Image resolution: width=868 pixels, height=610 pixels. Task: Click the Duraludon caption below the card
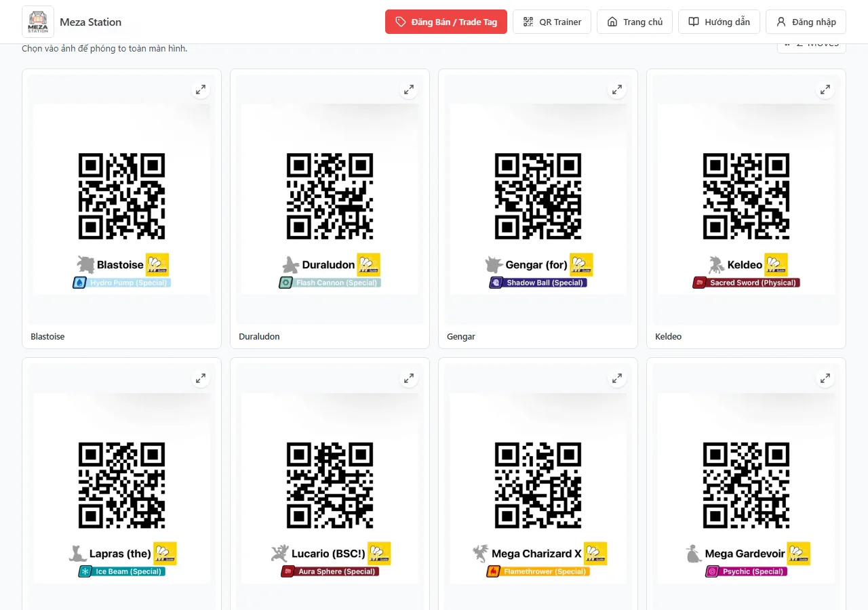259,336
